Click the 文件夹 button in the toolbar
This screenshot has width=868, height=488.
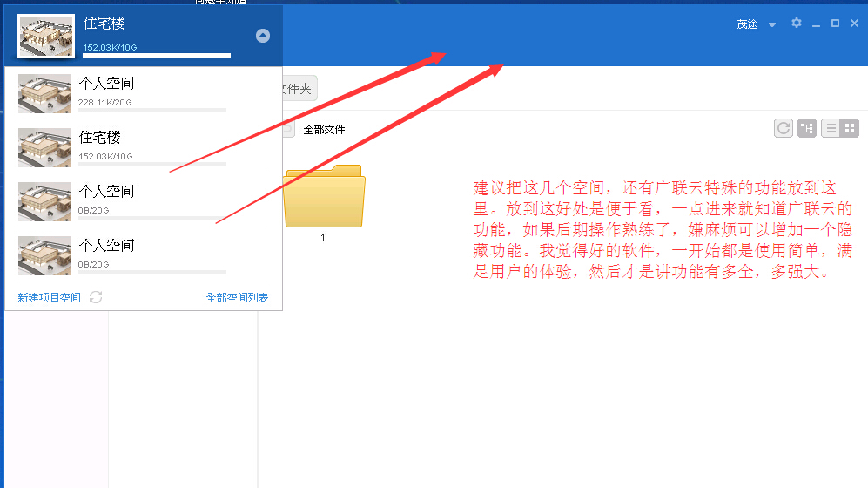[296, 89]
